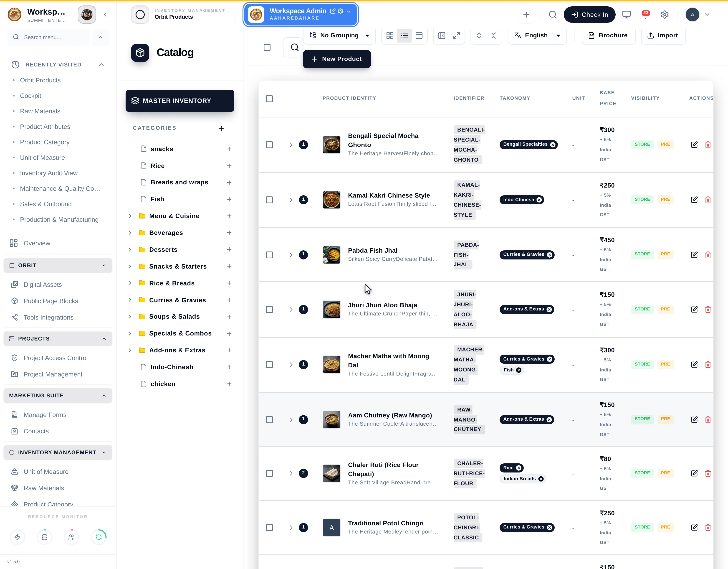Open Public Page Blocks menu item
The height and width of the screenshot is (569, 728).
click(51, 301)
